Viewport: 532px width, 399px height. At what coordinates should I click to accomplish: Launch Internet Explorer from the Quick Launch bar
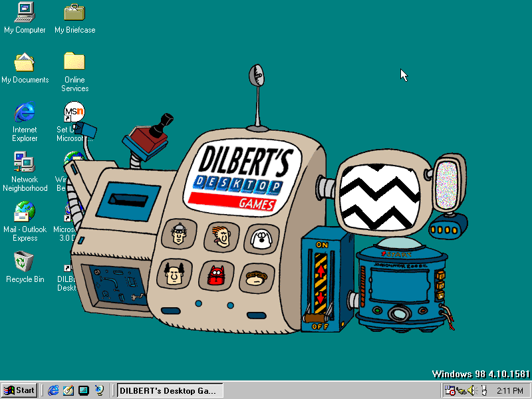click(53, 390)
